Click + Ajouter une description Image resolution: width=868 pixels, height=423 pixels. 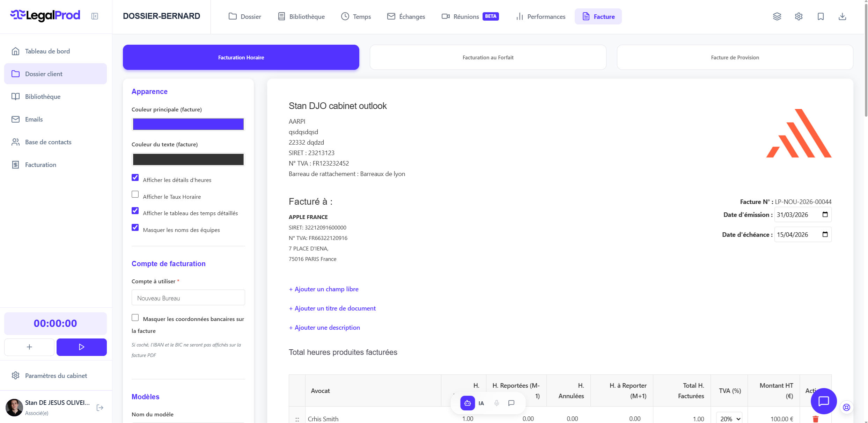(x=324, y=327)
